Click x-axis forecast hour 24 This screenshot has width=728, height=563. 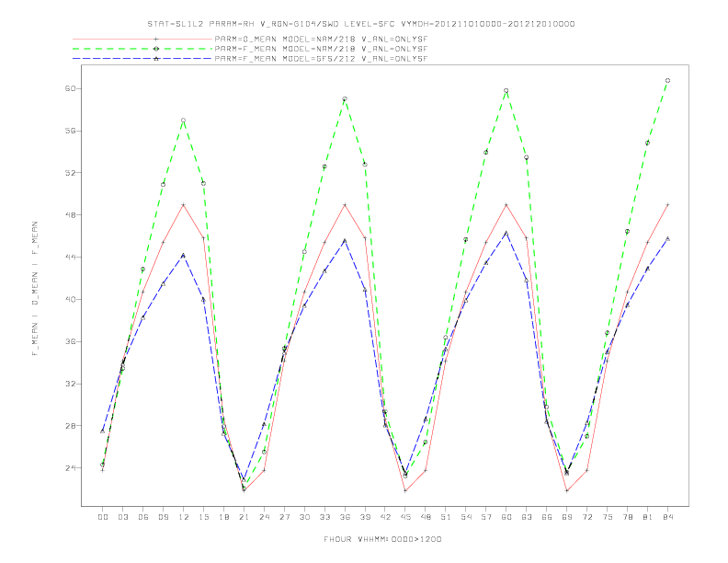[264, 517]
